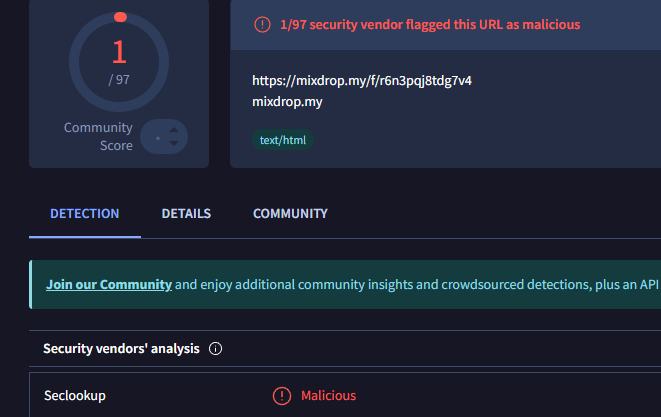Switch to the DETAILS tab
Screen dimensions: 661x417
coord(186,214)
